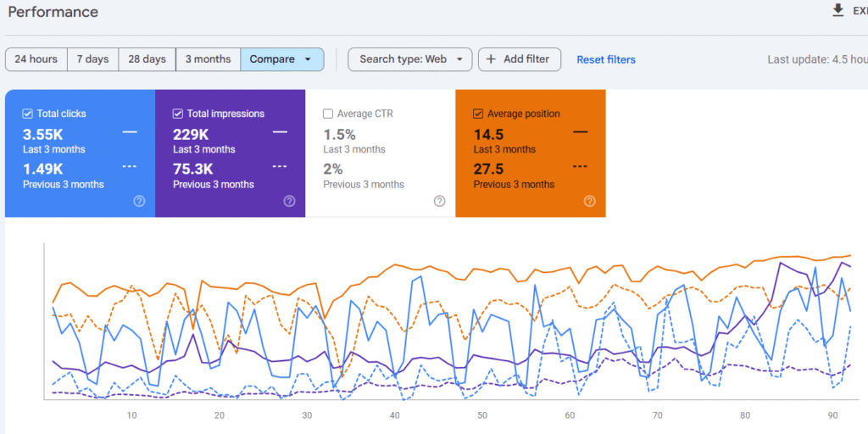Uncheck the Total clicks checkbox
This screenshot has height=434, width=868.
point(27,114)
